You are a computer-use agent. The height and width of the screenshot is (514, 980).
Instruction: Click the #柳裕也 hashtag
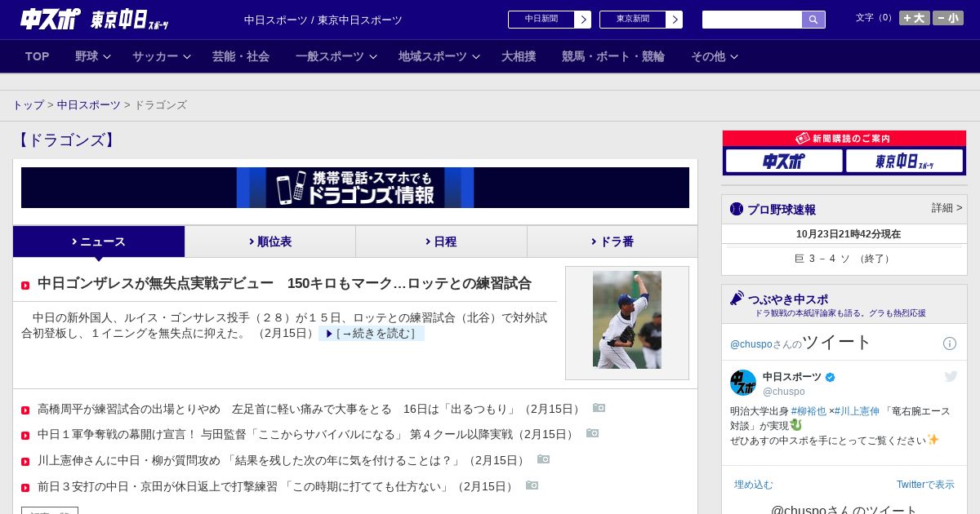click(808, 411)
